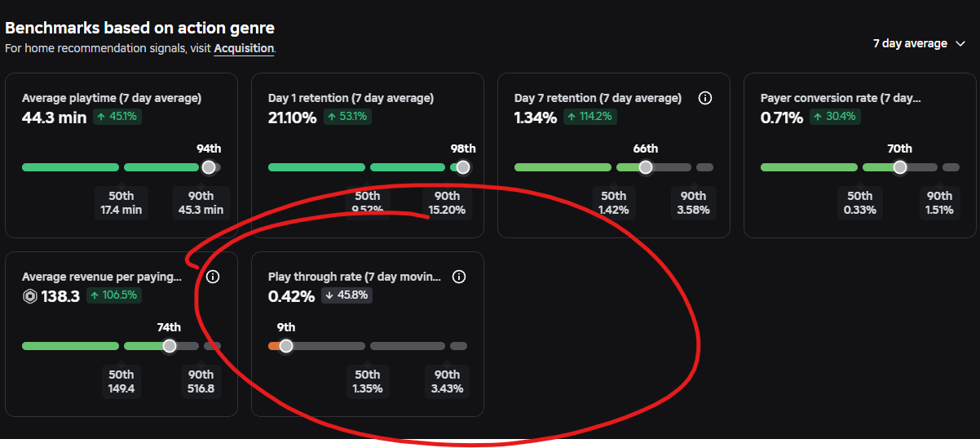Click the chevron next to 7 day average
Viewport: 980px width, 448px height.
click(960, 44)
